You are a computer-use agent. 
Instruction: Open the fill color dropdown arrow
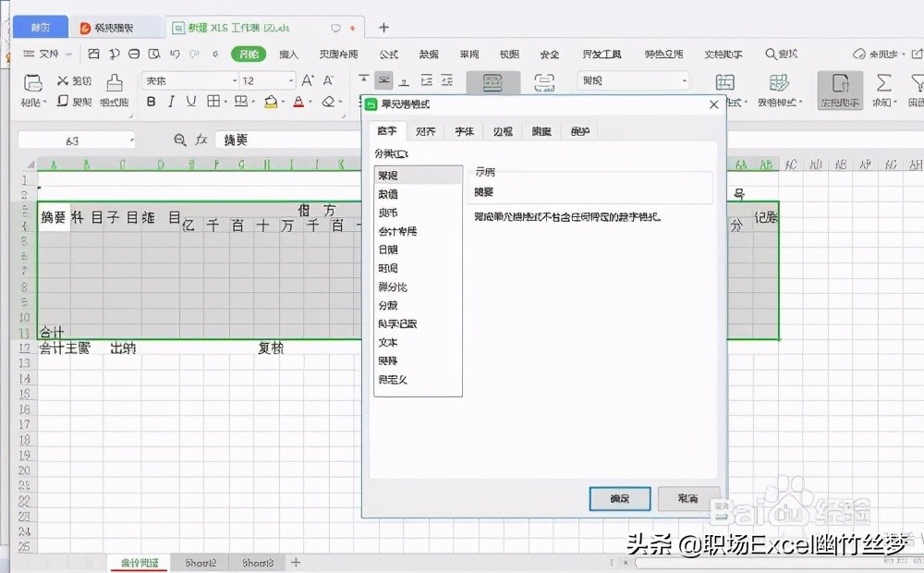(284, 102)
